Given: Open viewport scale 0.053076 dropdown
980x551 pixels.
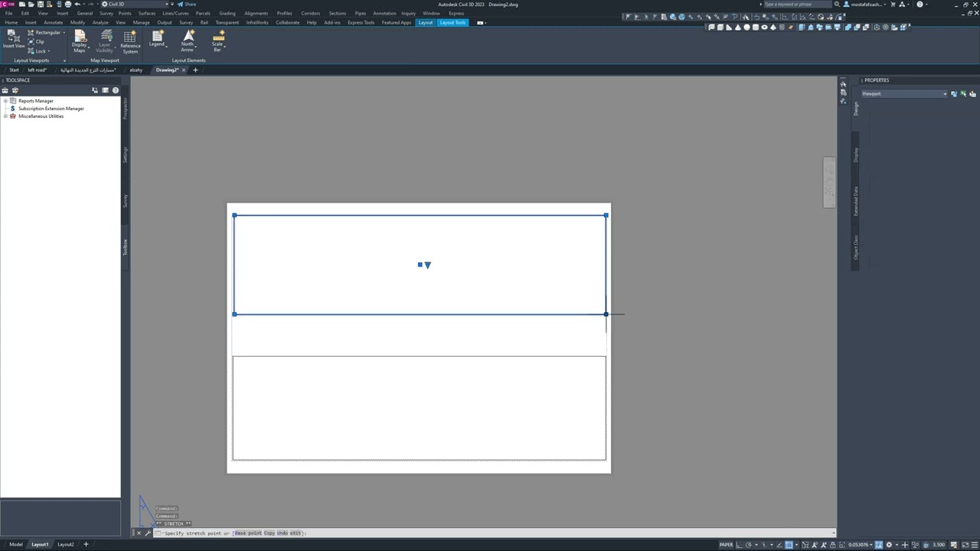Looking at the screenshot, I should click(860, 545).
